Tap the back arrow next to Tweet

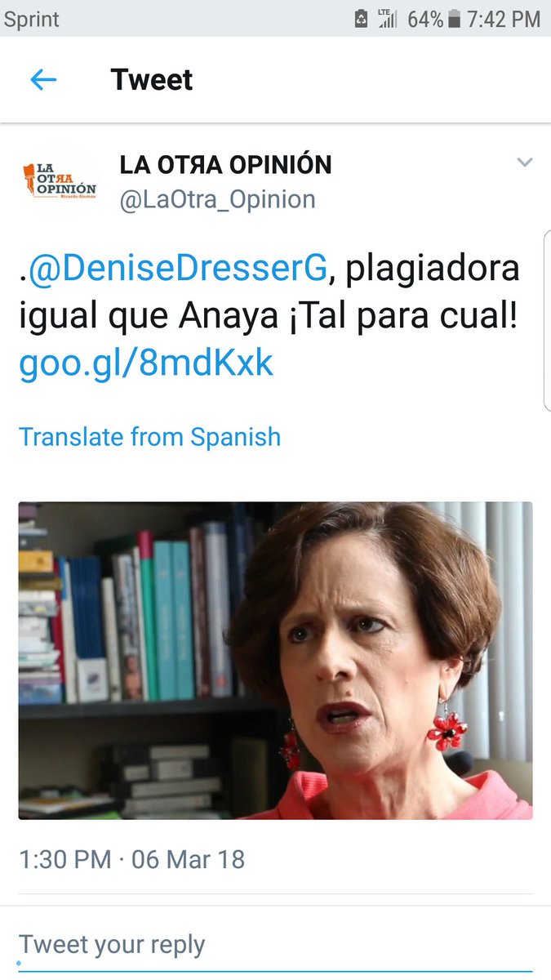[x=43, y=79]
